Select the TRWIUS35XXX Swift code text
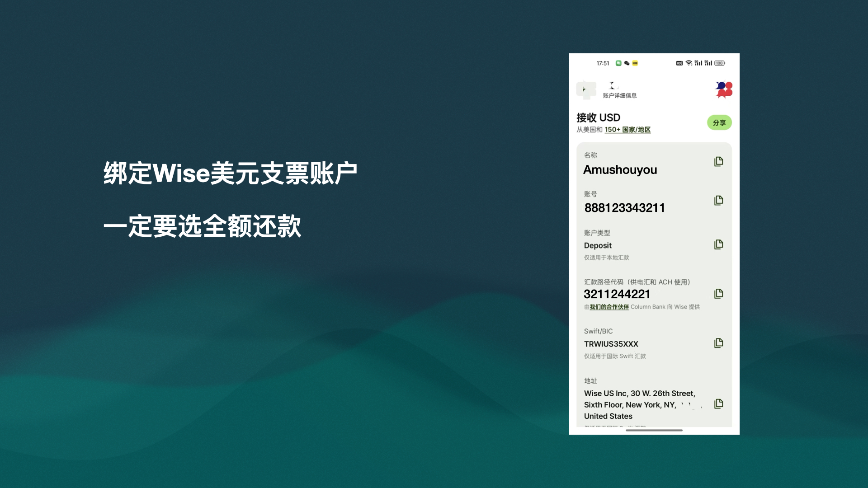Image resolution: width=868 pixels, height=488 pixels. (611, 344)
